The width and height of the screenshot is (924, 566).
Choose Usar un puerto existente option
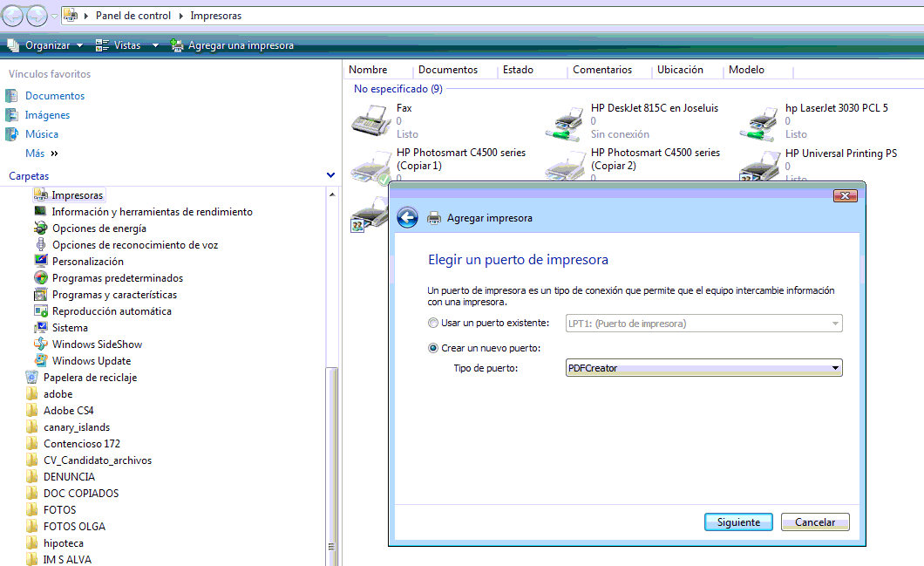point(433,322)
